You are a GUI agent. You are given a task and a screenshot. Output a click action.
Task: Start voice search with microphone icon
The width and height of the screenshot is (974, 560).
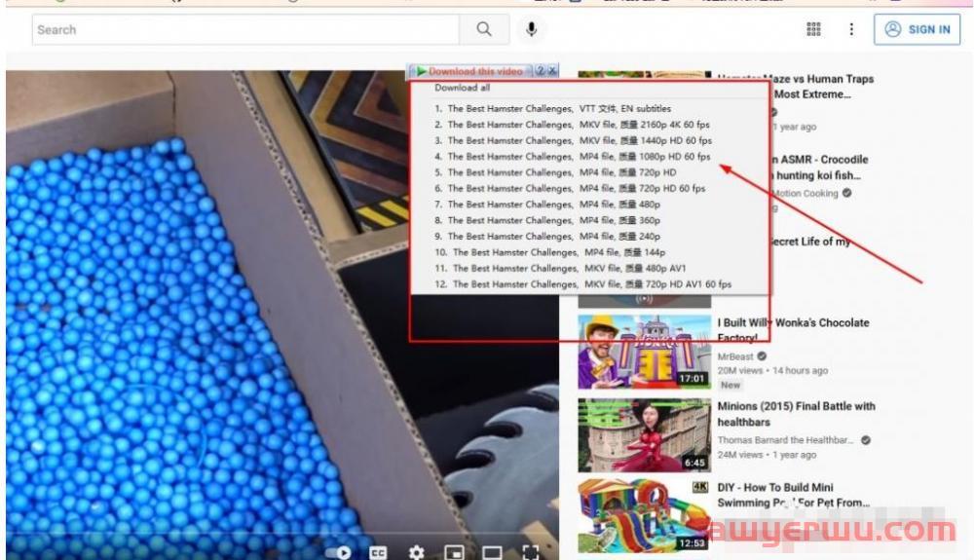(x=531, y=29)
